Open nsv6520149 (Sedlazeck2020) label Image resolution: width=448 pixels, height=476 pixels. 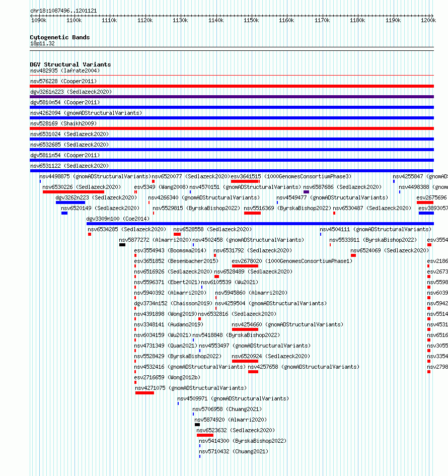click(100, 208)
